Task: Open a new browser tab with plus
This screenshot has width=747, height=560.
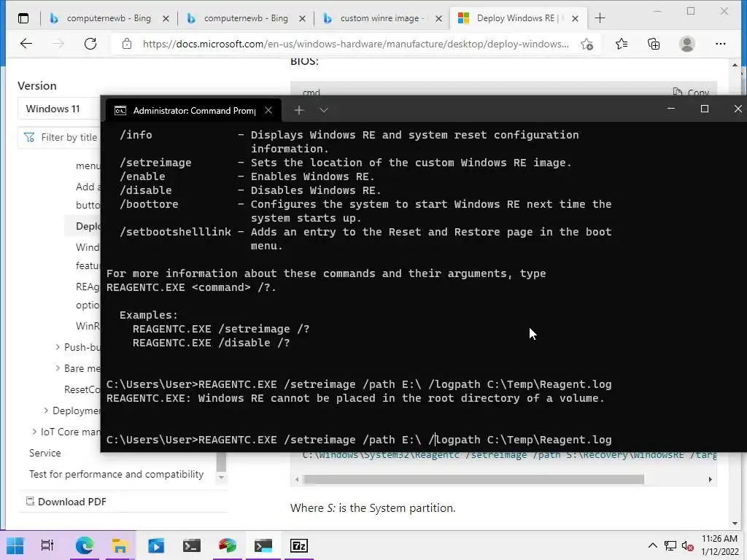Action: click(600, 18)
